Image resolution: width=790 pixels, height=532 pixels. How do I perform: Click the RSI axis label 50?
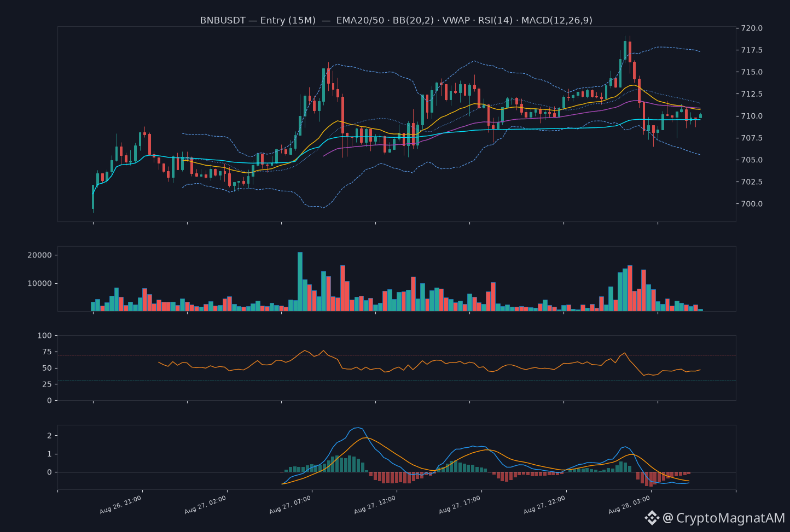tap(47, 368)
